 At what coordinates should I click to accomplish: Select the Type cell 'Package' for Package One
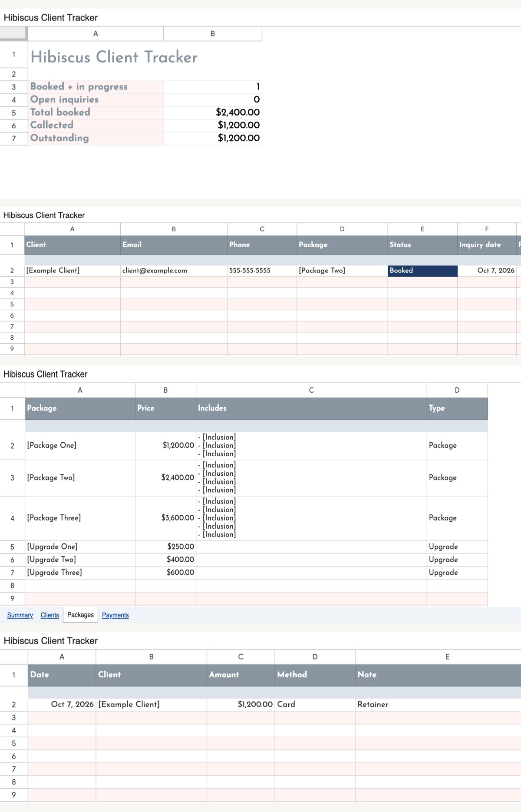pyautogui.click(x=457, y=446)
